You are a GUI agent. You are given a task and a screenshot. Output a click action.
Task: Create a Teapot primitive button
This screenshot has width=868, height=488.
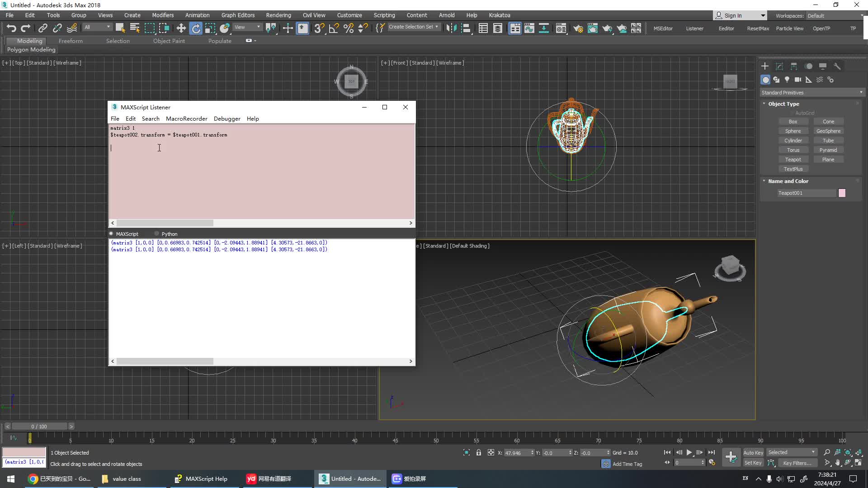click(793, 160)
